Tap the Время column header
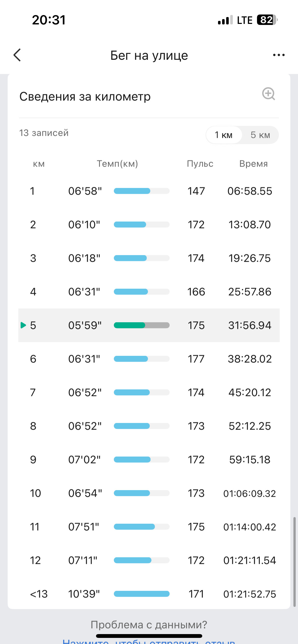The image size is (298, 644). point(254,164)
